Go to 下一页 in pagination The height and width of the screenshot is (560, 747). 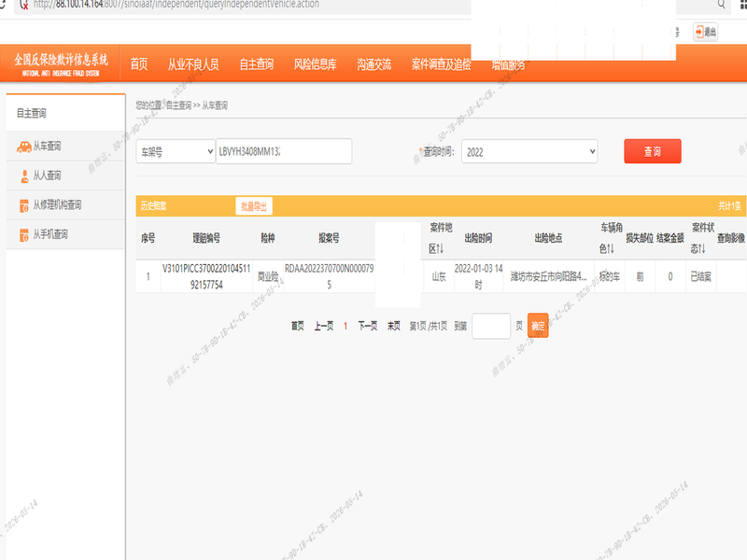[367, 326]
